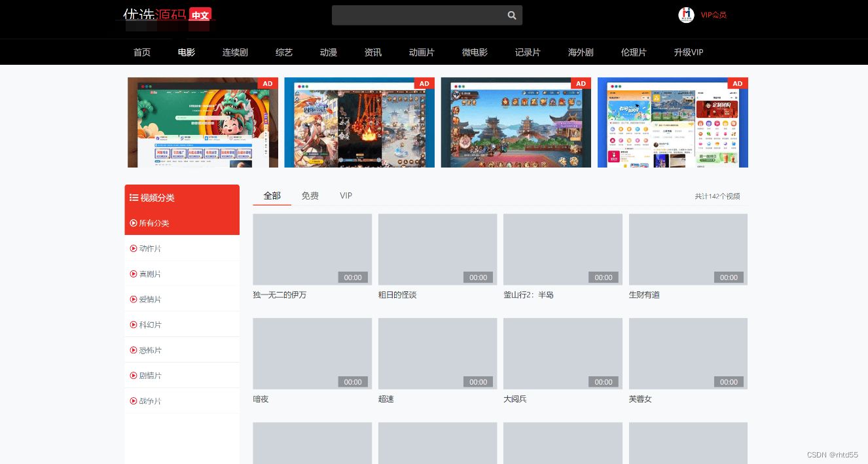Click the user avatar icon
Image resolution: width=868 pixels, height=464 pixels.
(685, 15)
